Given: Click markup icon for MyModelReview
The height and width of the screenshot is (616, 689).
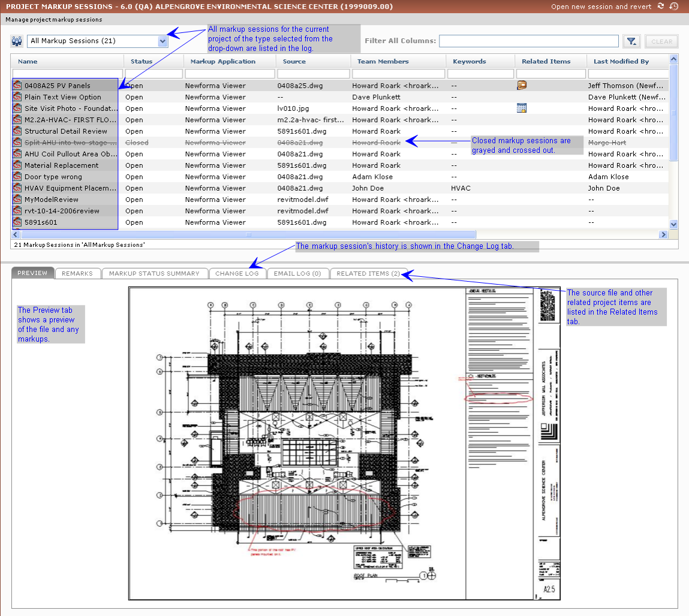Looking at the screenshot, I should [17, 200].
